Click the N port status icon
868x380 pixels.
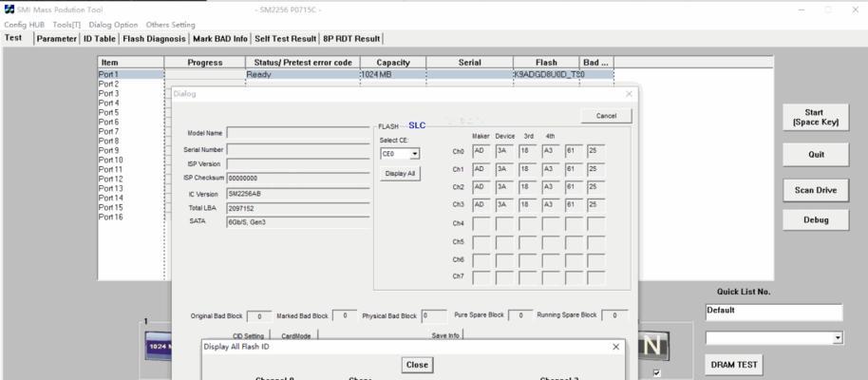click(652, 346)
